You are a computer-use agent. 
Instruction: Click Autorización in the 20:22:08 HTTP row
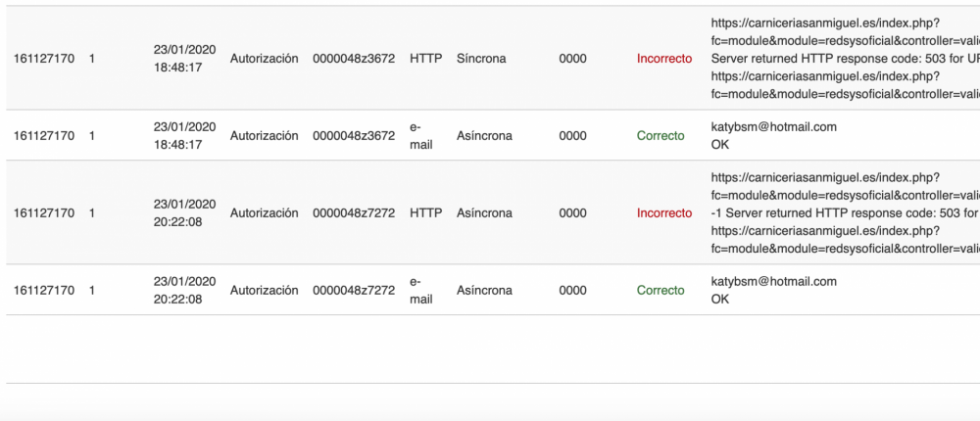(x=264, y=213)
